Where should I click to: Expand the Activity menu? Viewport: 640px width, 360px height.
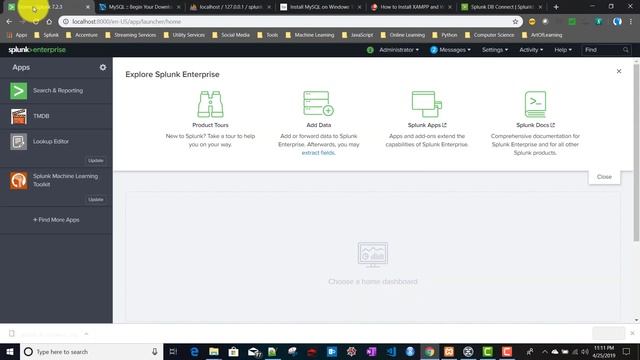coord(531,50)
